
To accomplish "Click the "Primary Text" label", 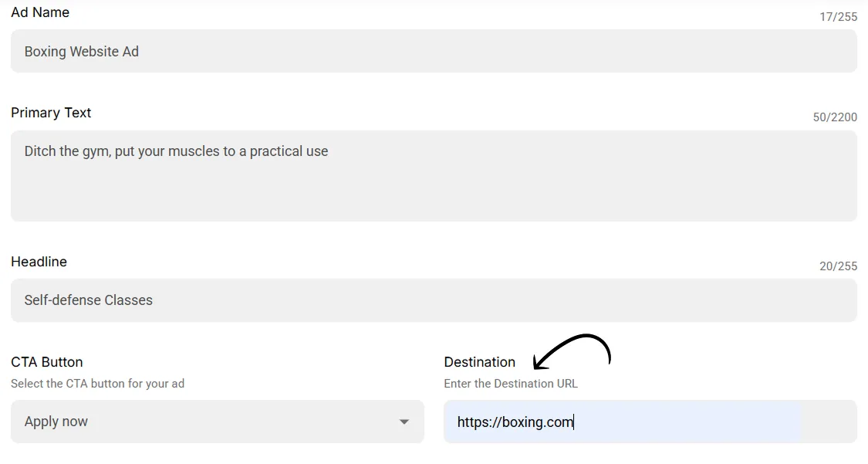I will [x=51, y=113].
